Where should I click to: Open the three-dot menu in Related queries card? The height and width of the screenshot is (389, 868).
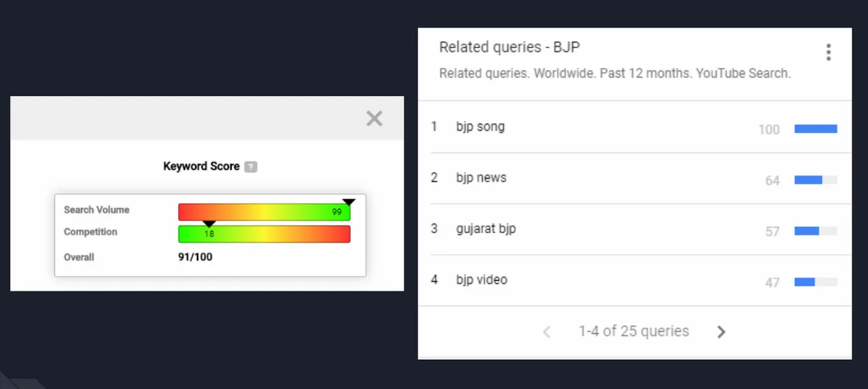828,52
